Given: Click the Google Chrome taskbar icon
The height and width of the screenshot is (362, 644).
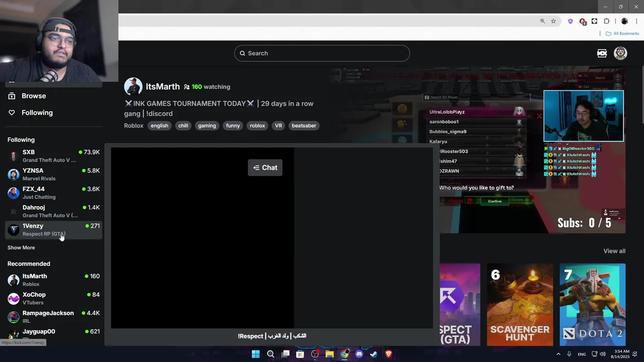Looking at the screenshot, I should pos(345,354).
